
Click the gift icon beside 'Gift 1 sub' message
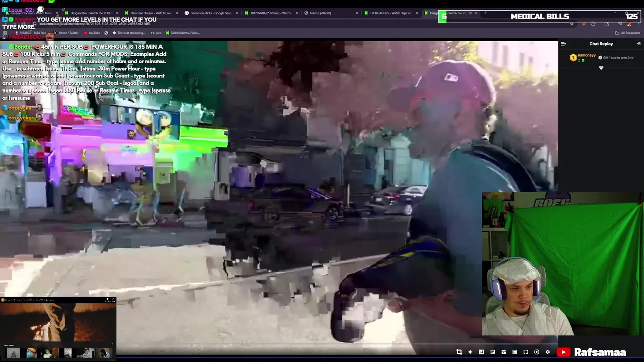click(600, 58)
